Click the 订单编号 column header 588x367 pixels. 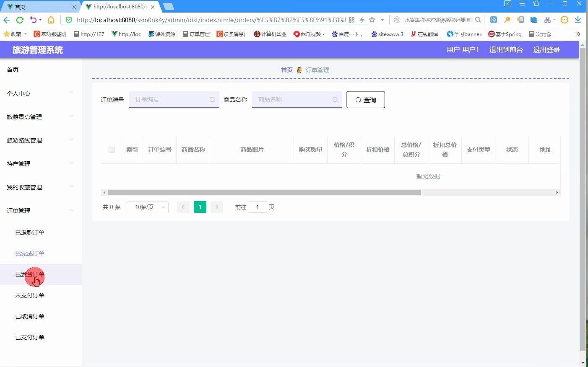pyautogui.click(x=160, y=150)
